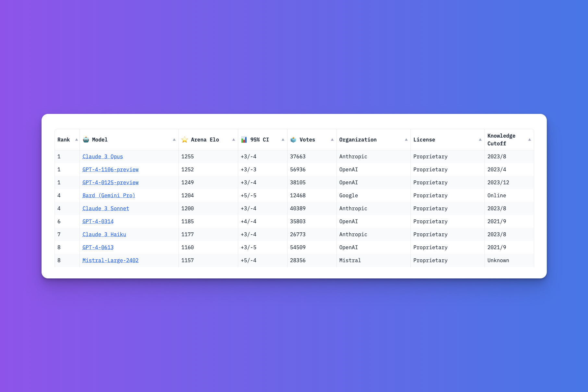Click the Knowledge Cutoff header label

pos(501,140)
